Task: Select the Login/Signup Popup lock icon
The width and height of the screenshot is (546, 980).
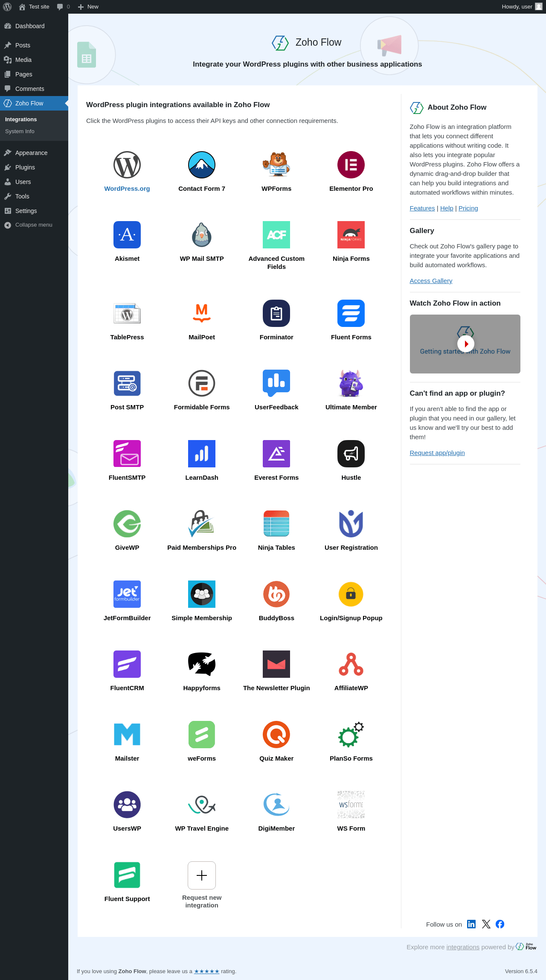Action: [351, 594]
